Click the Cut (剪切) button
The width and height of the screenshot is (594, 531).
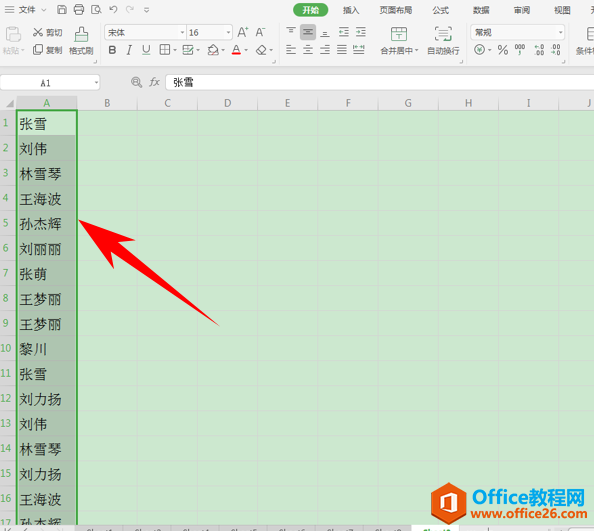pos(47,33)
